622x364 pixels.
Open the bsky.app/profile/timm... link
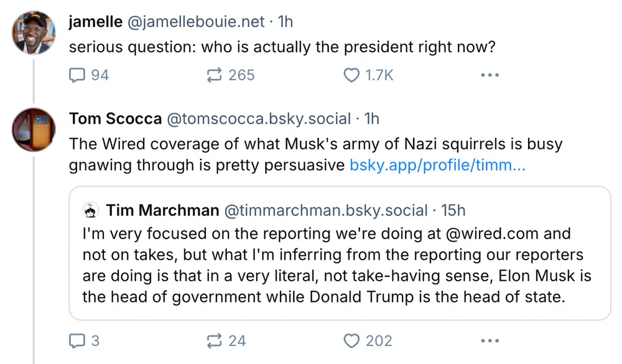click(437, 165)
